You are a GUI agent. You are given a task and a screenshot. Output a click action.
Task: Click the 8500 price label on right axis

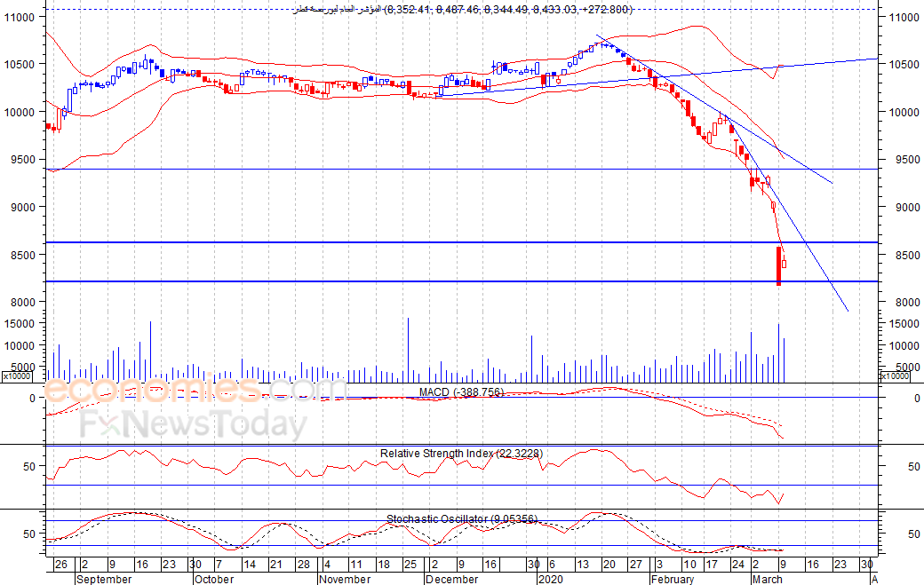tap(904, 256)
